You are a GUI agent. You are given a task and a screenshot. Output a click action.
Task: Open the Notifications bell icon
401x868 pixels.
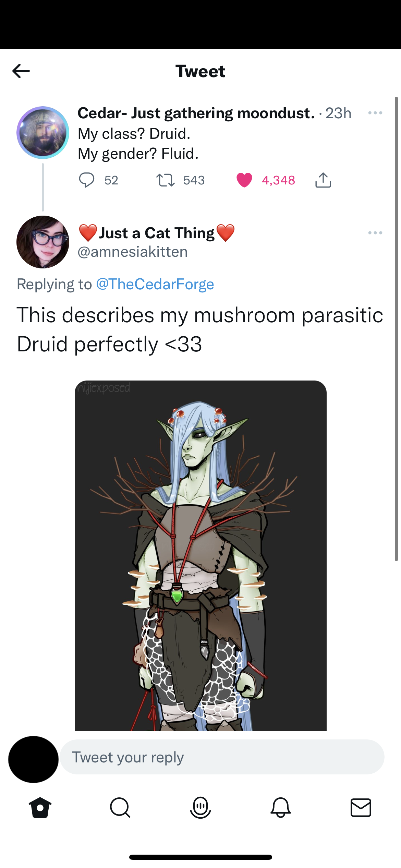click(281, 807)
